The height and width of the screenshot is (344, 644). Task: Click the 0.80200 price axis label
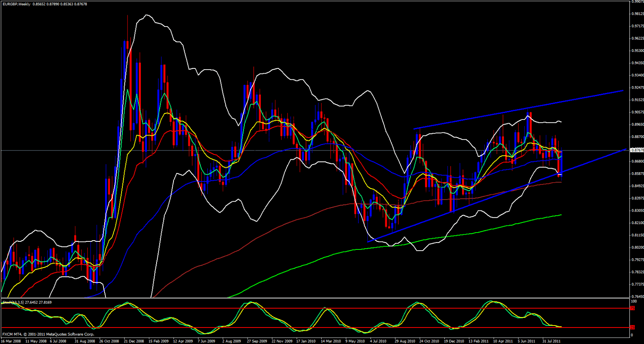click(637, 247)
